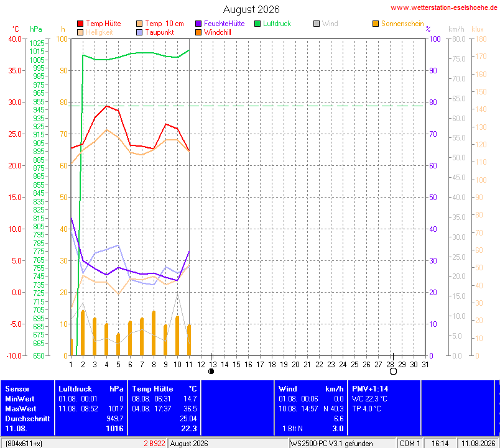Click the 'Durchschnitt' row label
Image resolution: width=500 pixels, height=448 pixels.
27,419
